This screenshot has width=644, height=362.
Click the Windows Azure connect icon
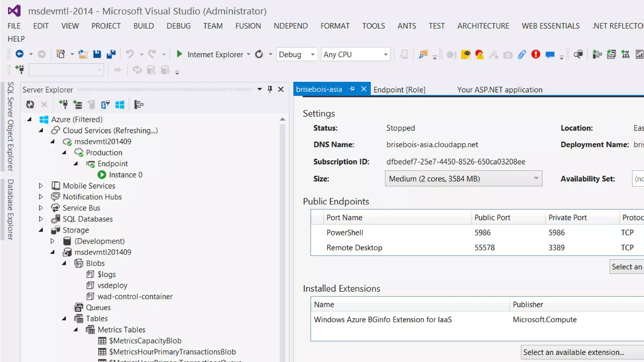tap(120, 105)
